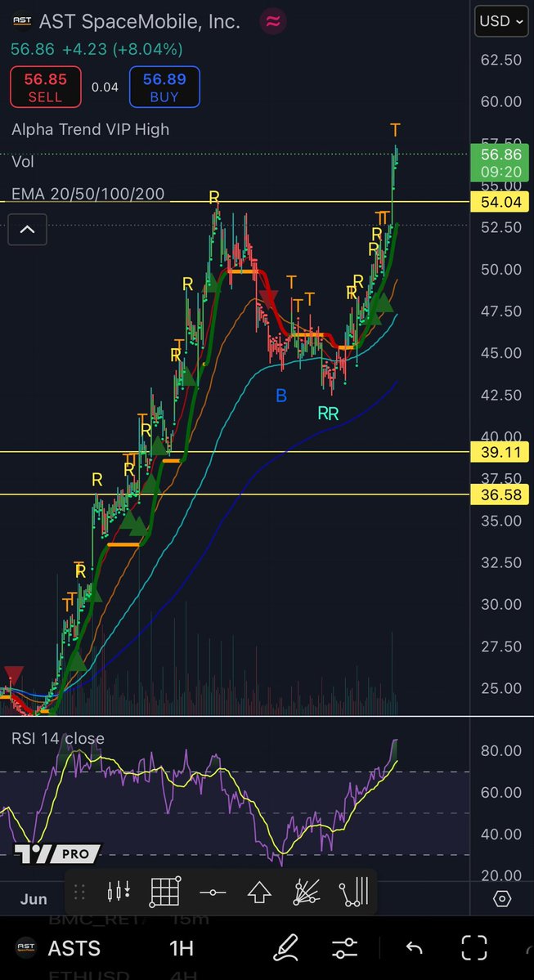Select the up arrow marker tool
534x980 pixels.
coord(259,893)
